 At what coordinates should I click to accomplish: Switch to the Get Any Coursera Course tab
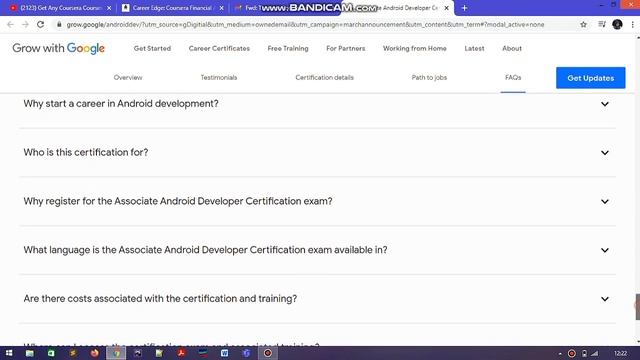(x=60, y=8)
